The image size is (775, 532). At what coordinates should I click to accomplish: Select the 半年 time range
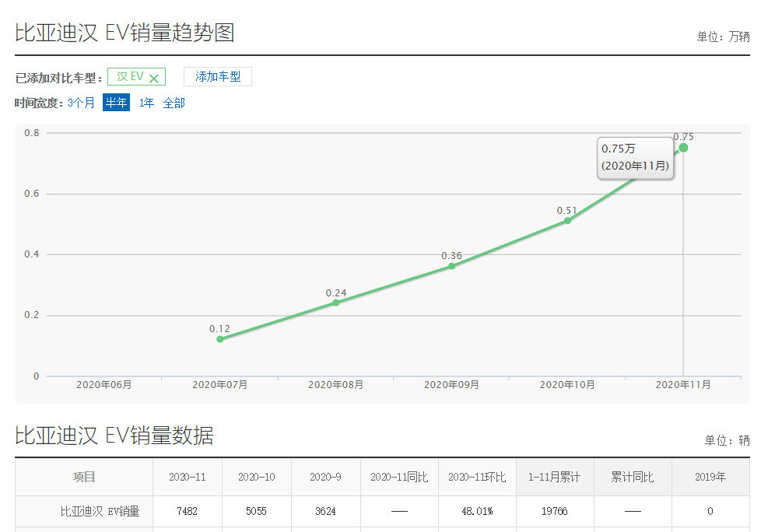[x=116, y=102]
